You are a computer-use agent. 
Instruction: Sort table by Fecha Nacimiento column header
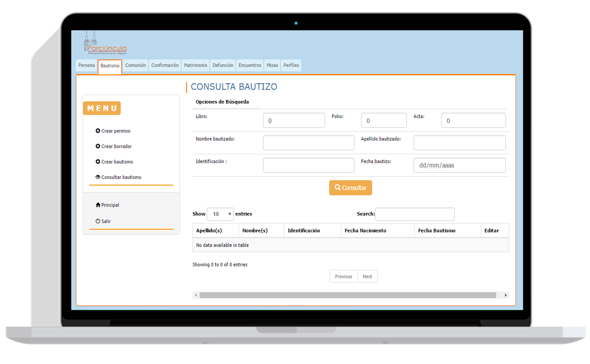coord(365,230)
